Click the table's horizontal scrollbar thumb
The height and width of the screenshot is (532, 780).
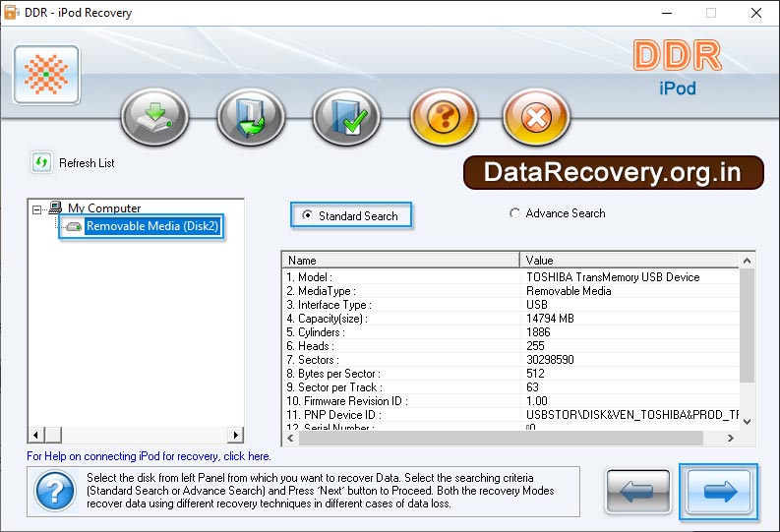point(501,438)
